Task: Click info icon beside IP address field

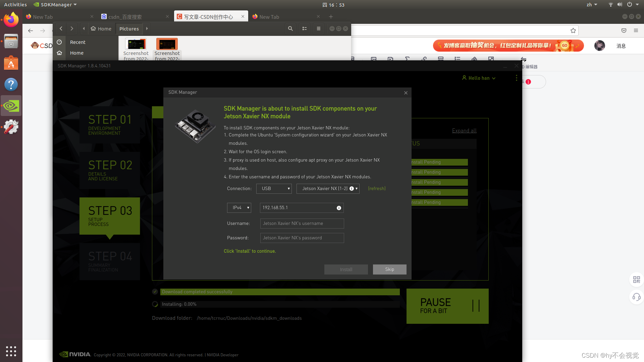Action: coord(339,208)
